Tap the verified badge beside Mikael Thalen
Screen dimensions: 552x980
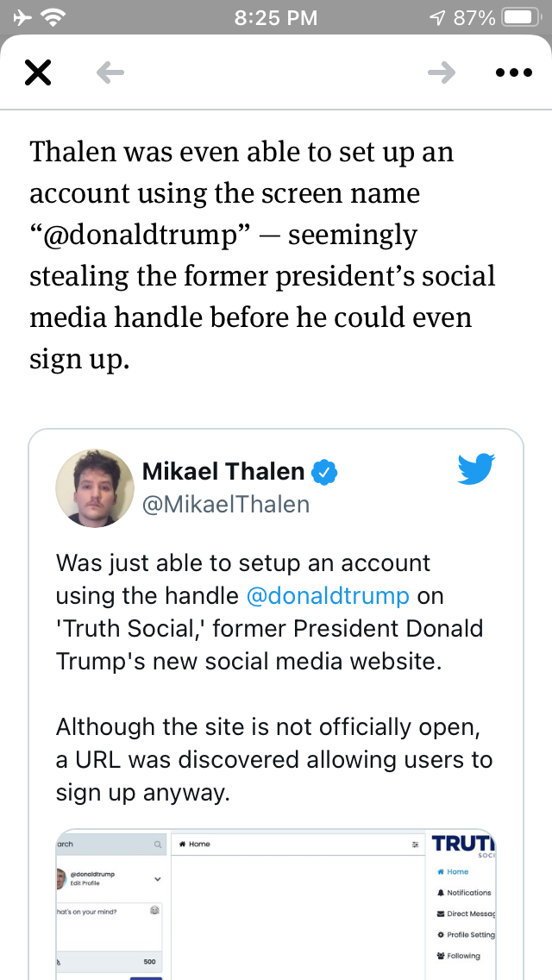(324, 472)
